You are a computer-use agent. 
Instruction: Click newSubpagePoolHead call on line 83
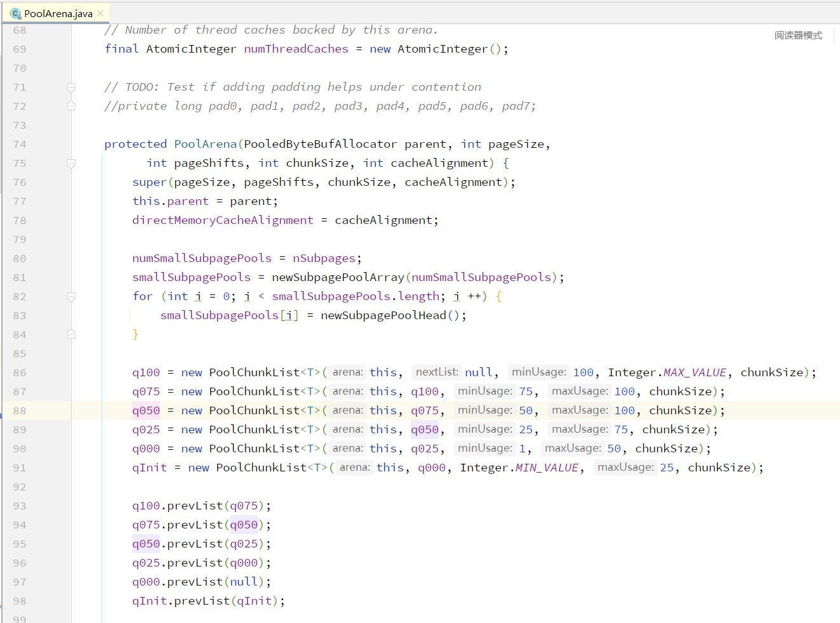tap(383, 315)
